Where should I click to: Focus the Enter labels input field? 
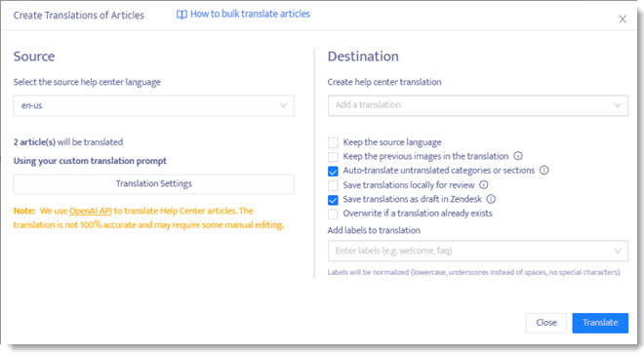click(478, 251)
